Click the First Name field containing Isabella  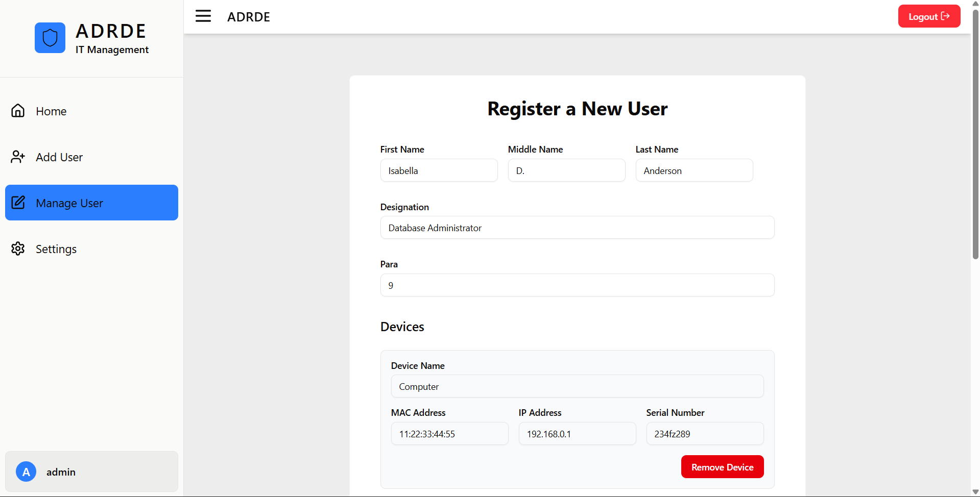439,170
